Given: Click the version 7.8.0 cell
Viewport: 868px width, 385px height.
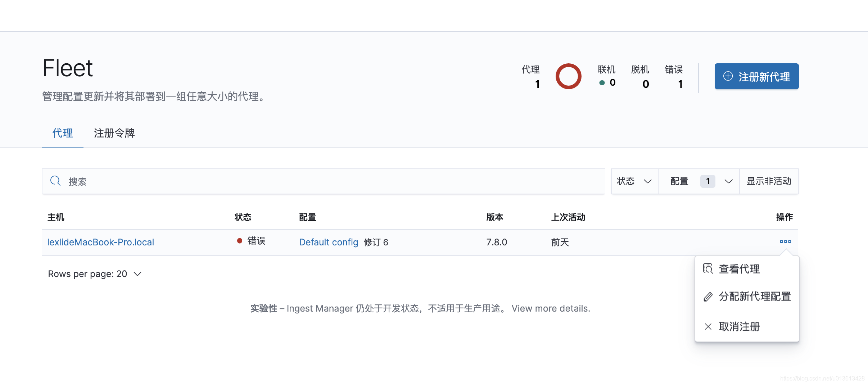Looking at the screenshot, I should click(497, 242).
